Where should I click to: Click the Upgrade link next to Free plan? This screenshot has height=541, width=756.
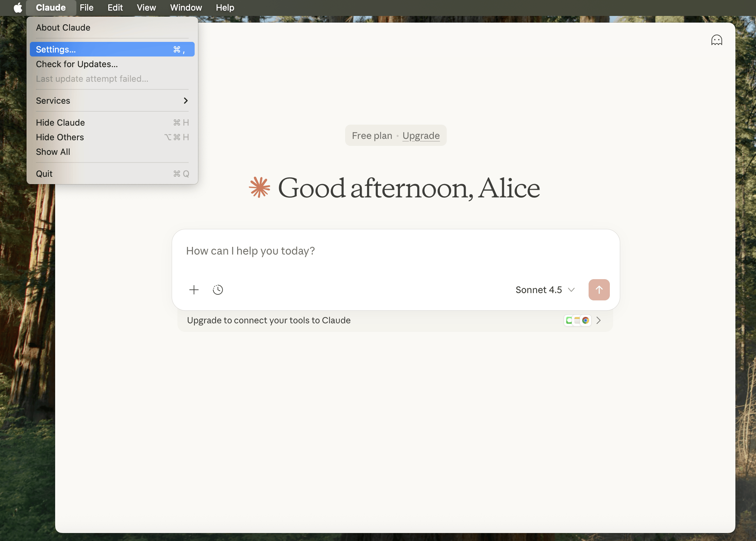(x=421, y=135)
